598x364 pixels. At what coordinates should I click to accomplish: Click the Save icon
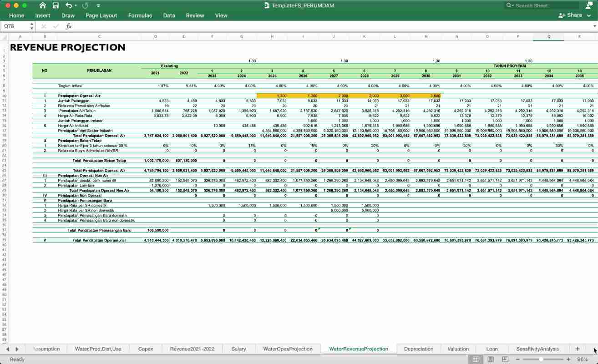(x=56, y=5)
